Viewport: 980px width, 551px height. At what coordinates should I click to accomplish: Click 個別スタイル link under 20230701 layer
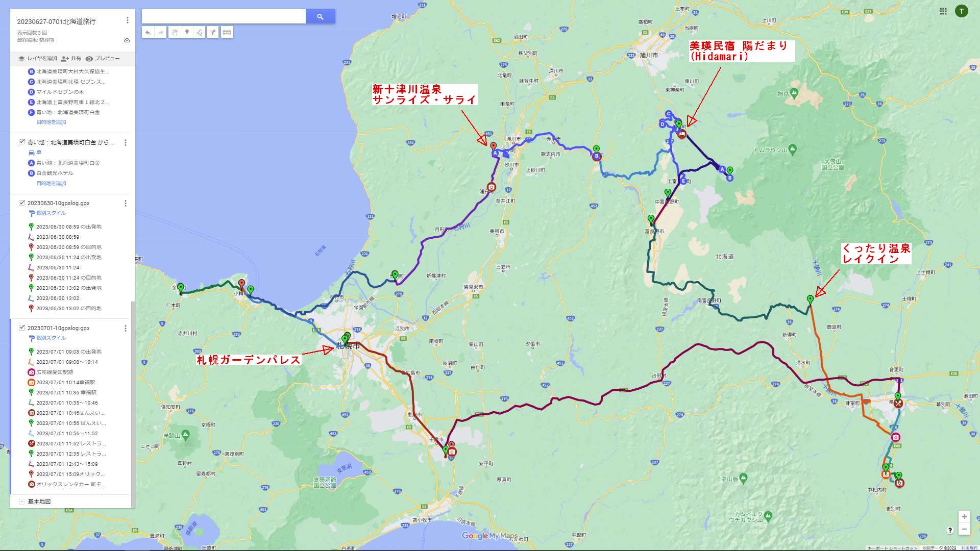(x=51, y=338)
